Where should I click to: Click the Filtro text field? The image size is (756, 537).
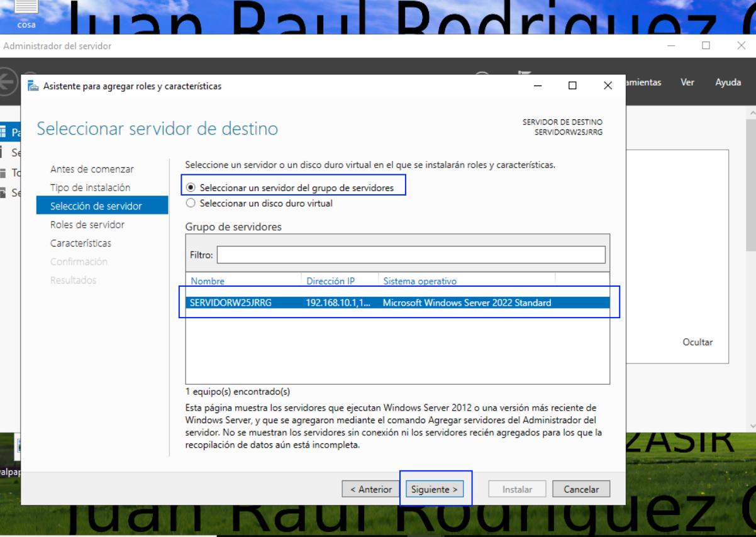(x=411, y=255)
